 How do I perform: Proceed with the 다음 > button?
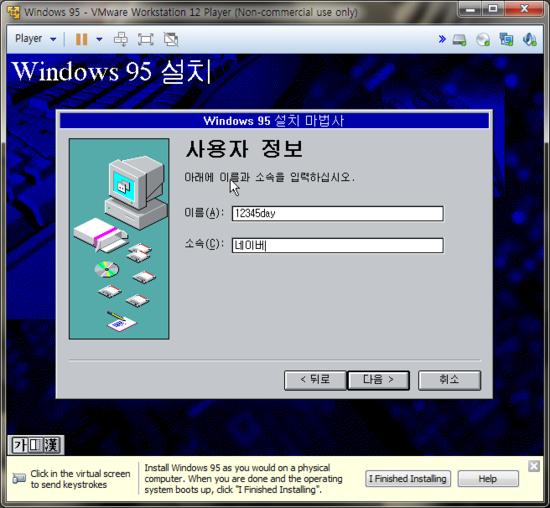click(378, 380)
